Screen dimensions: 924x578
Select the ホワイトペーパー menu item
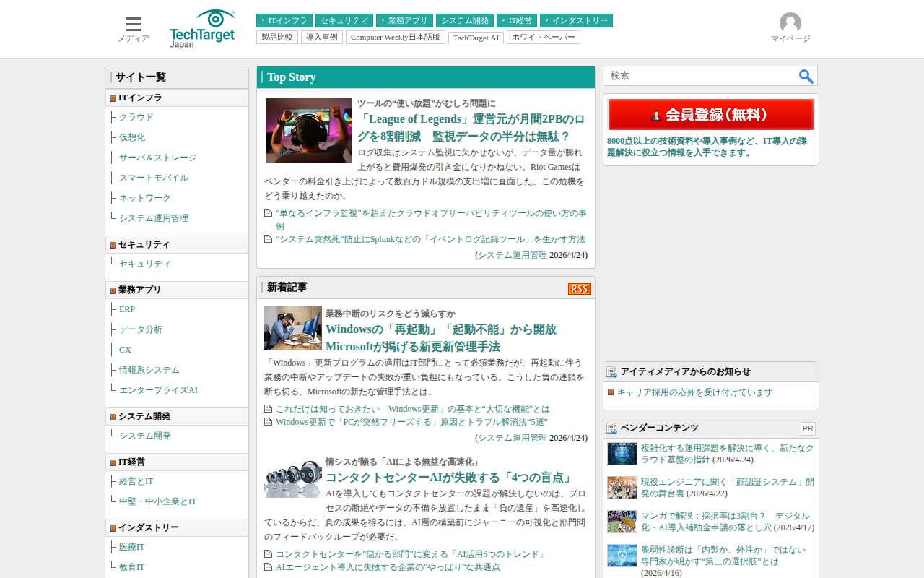(x=543, y=38)
